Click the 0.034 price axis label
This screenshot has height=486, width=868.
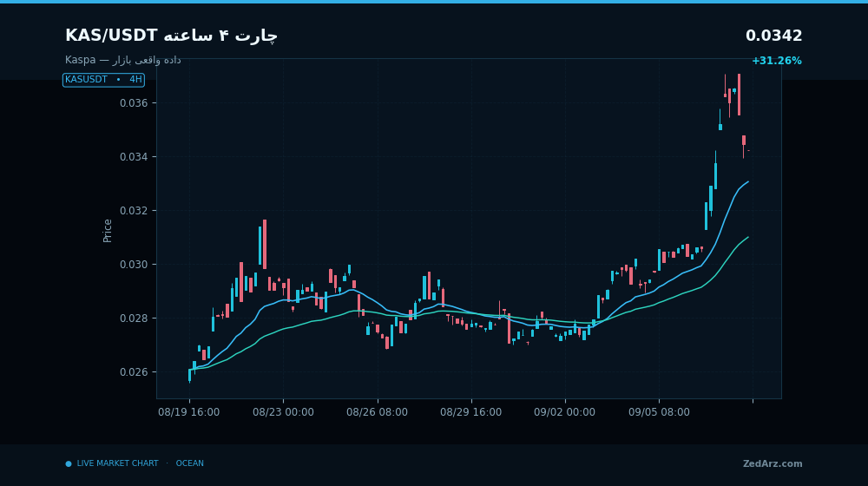tap(132, 157)
